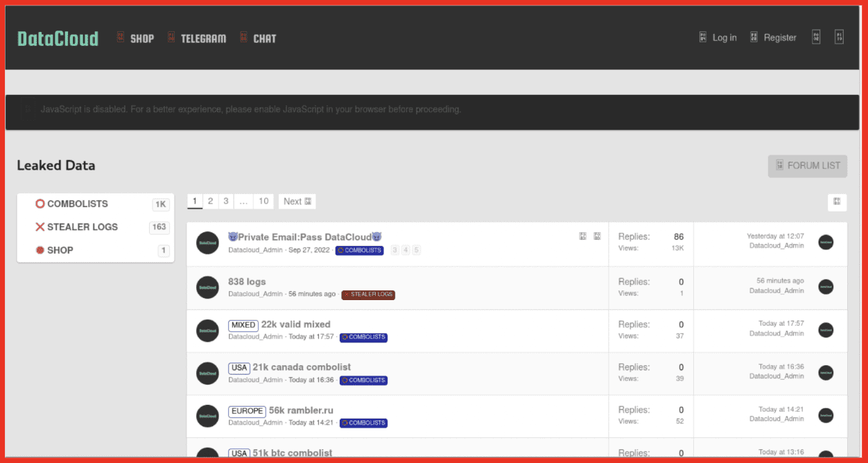This screenshot has width=868, height=463.
Task: Click the last-poster avatar on the 838 logs row
Action: pos(826,287)
